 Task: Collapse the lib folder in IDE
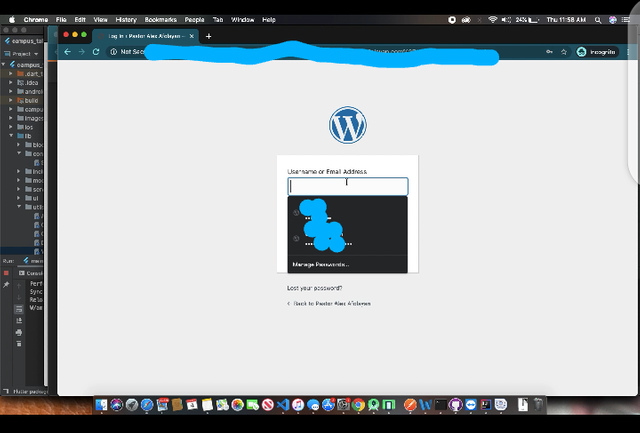[x=11, y=136]
